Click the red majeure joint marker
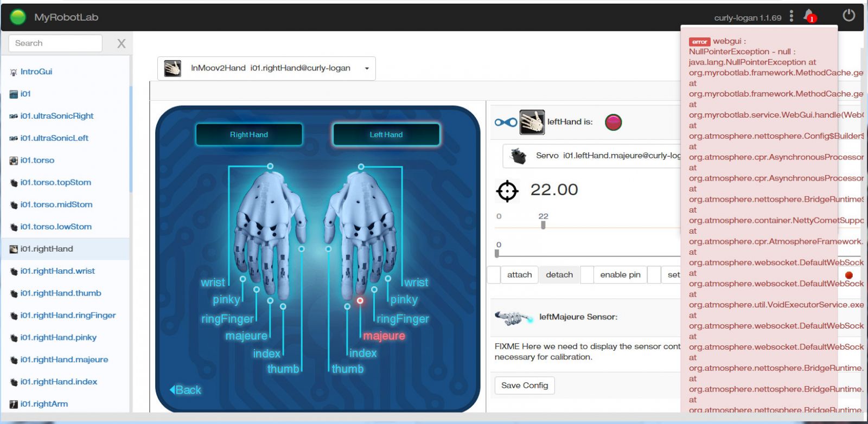Viewport: 868px width, 424px height. coord(360,300)
